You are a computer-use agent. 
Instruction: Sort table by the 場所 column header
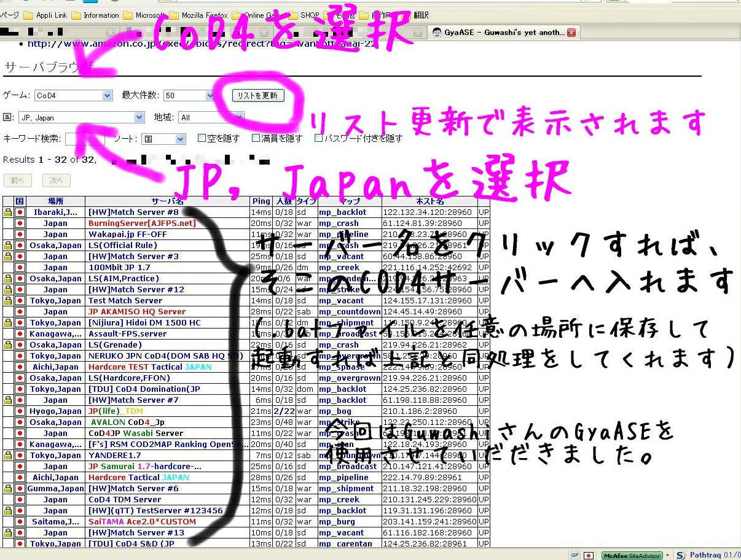55,201
